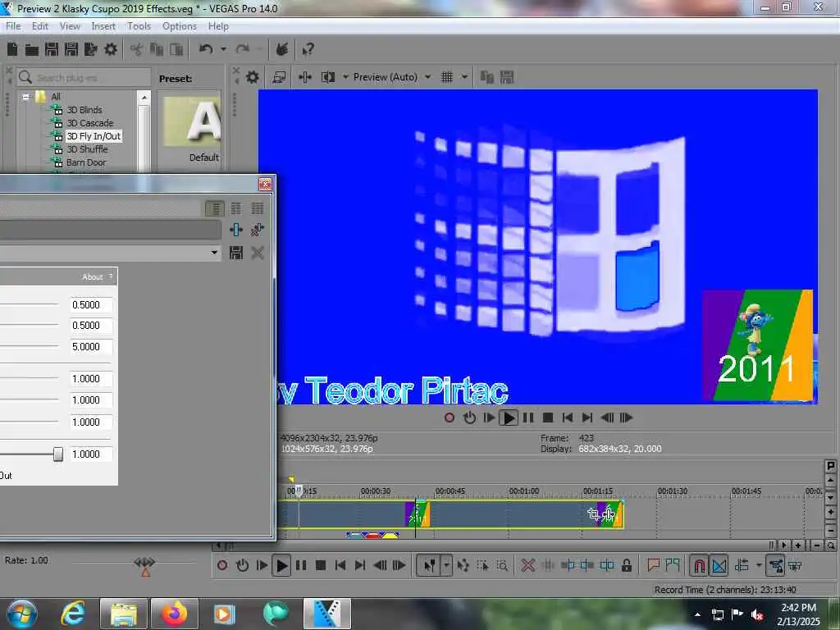Click the Redo arrow icon
840x630 pixels.
point(243,49)
